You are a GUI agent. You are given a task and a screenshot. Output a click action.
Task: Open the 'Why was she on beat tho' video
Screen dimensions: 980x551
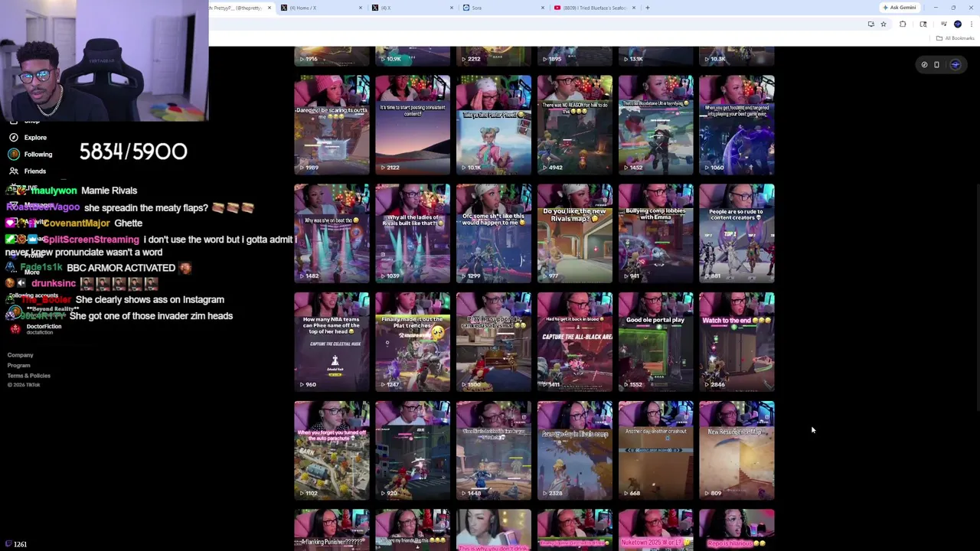click(332, 233)
